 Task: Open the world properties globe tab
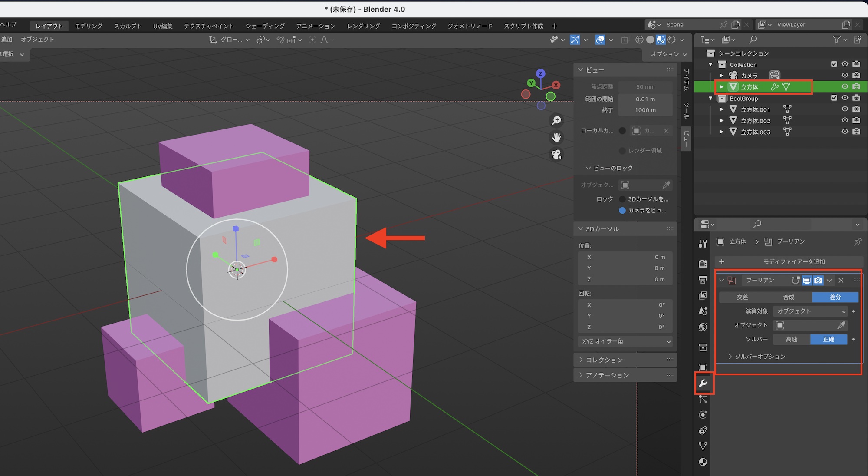703,327
